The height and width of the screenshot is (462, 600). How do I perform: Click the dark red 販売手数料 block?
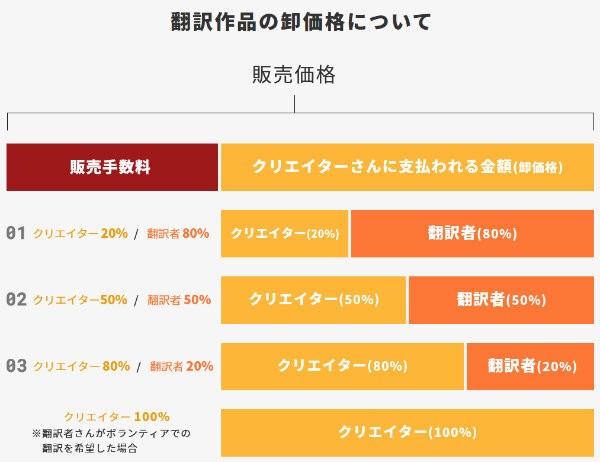[112, 167]
